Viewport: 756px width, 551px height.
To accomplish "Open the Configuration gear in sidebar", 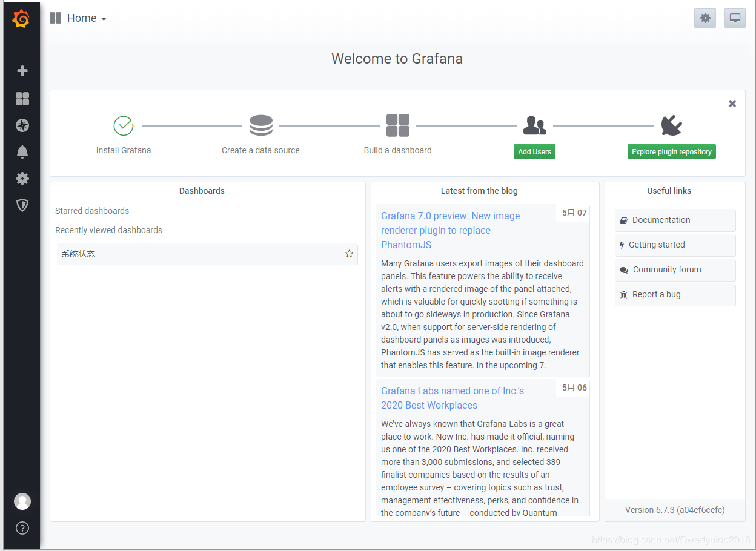I will pos(22,179).
